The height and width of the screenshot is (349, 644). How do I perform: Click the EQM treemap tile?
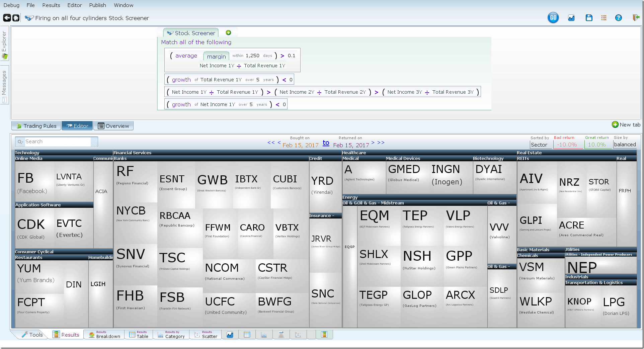pos(379,226)
